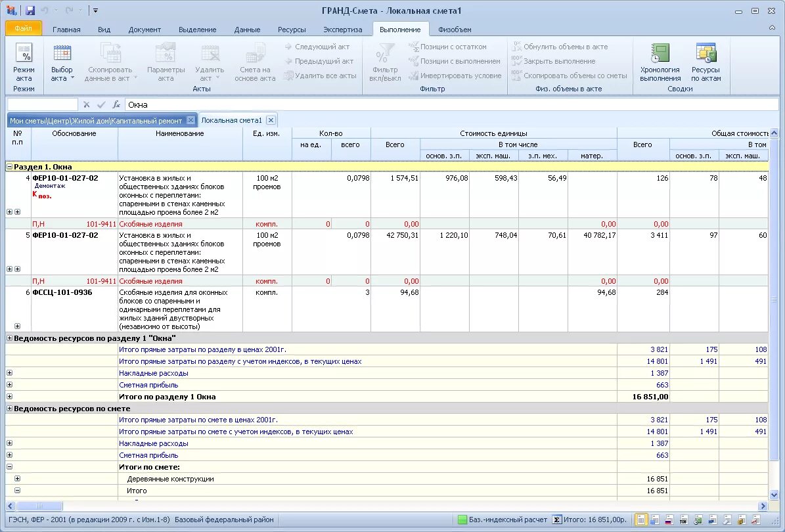Viewport: 785px width, 532px height.
Task: Select the Инвертировать условие option
Action: point(455,76)
